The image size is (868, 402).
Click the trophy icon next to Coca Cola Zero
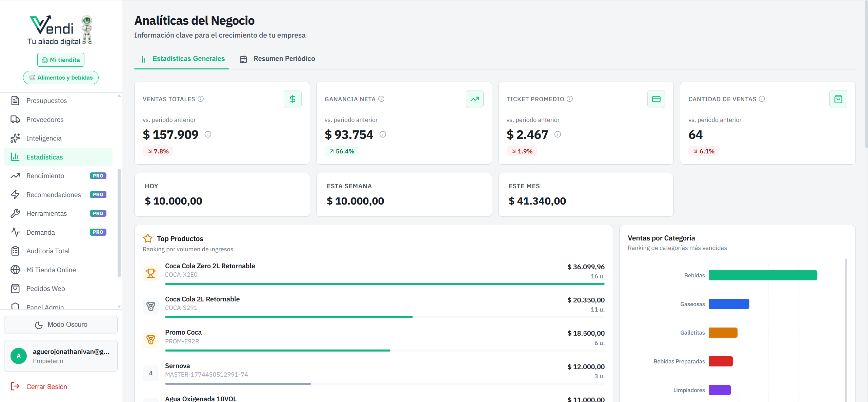150,273
